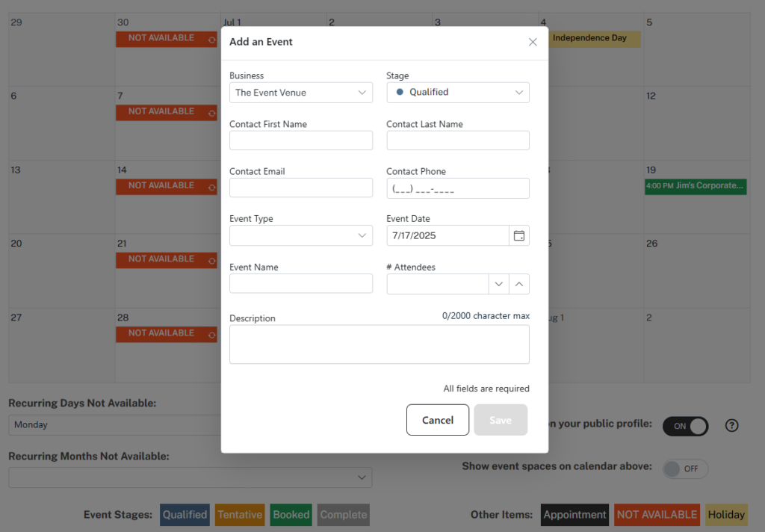The width and height of the screenshot is (765, 532).
Task: Increase the Attendees count with the up arrow
Action: [519, 284]
